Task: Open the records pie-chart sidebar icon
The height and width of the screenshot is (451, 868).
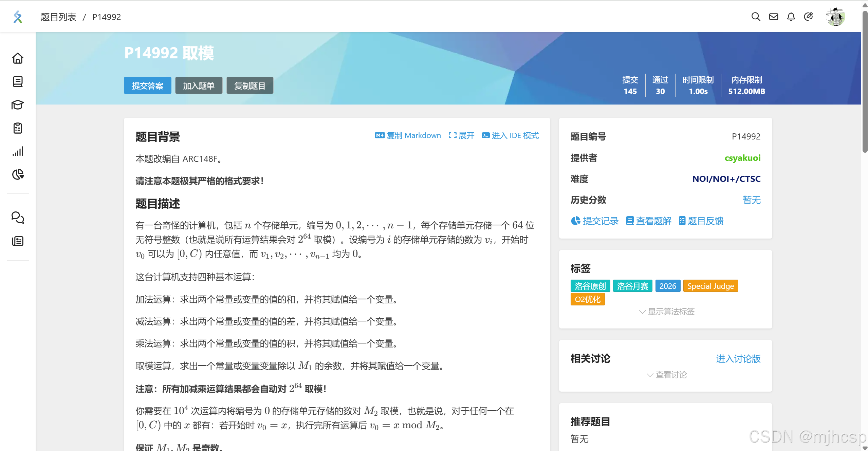Action: pos(18,174)
